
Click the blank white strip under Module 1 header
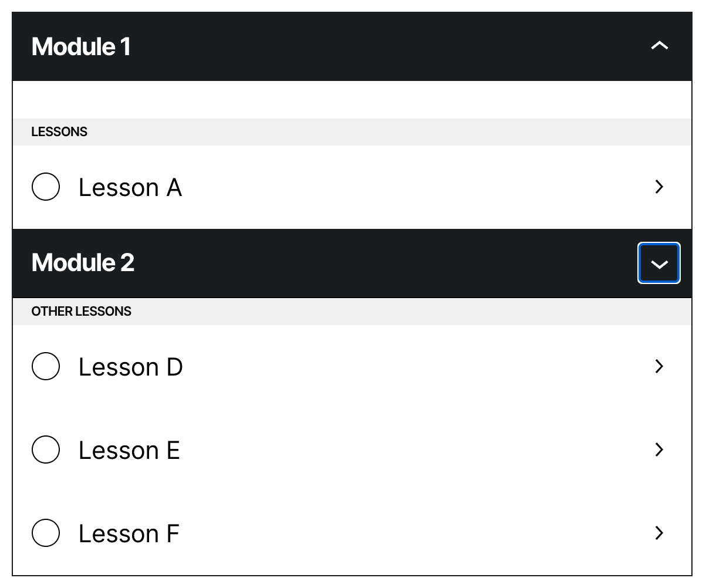click(352, 100)
